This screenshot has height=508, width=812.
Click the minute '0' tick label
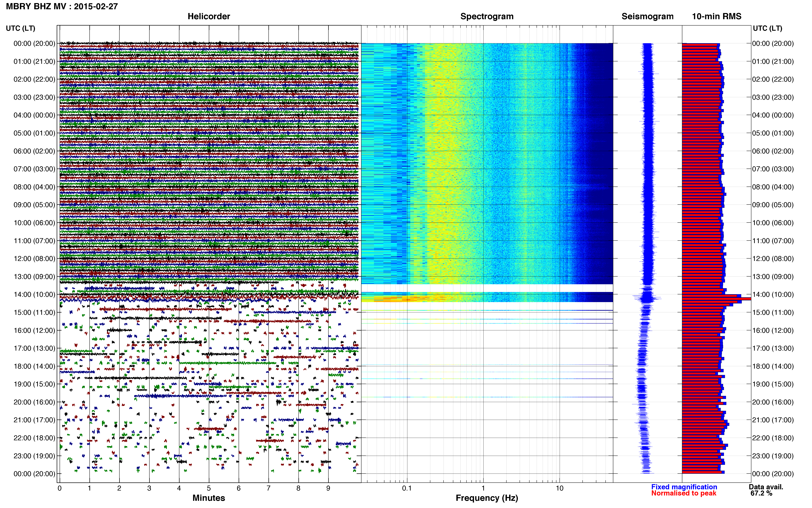[59, 488]
